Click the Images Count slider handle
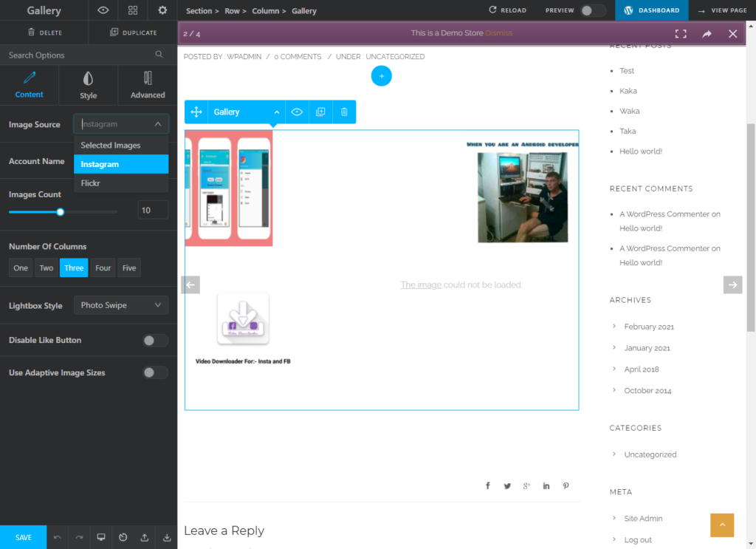The image size is (756, 549). coord(61,212)
